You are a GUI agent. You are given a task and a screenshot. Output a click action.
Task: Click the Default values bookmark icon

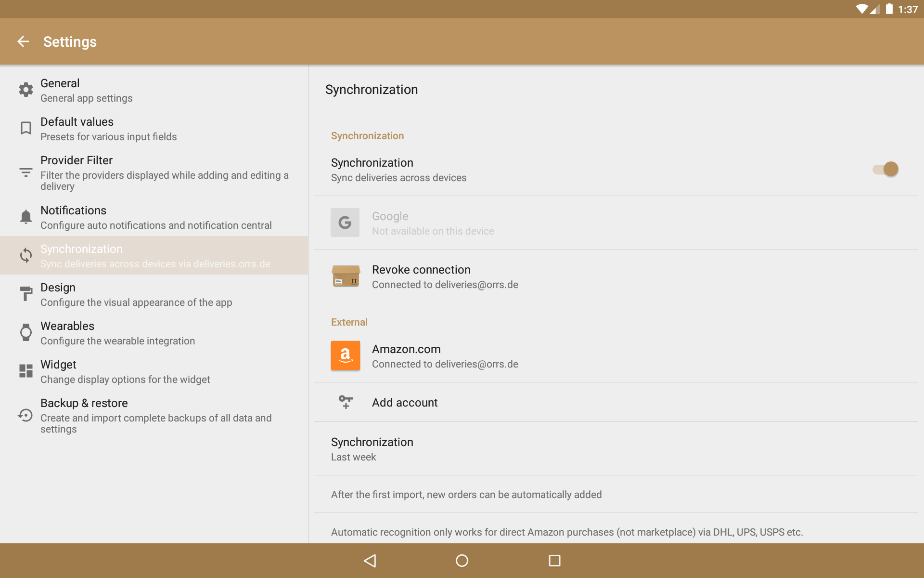tap(26, 128)
